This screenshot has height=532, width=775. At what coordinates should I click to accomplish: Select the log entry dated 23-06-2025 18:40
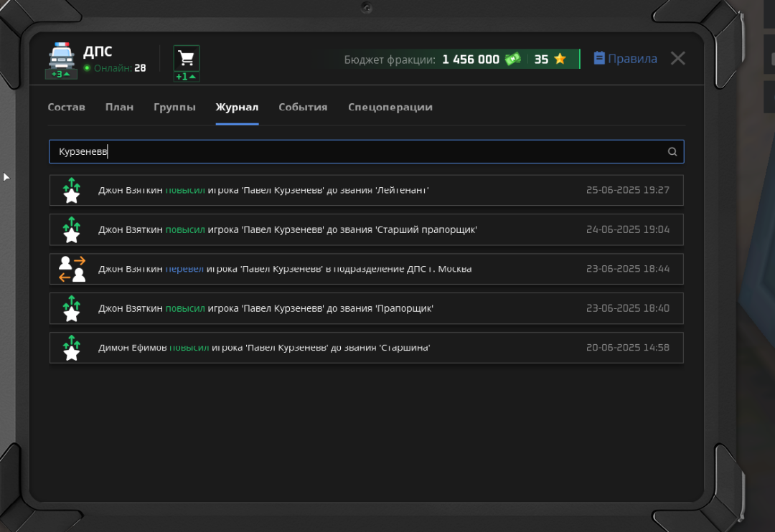pos(366,308)
